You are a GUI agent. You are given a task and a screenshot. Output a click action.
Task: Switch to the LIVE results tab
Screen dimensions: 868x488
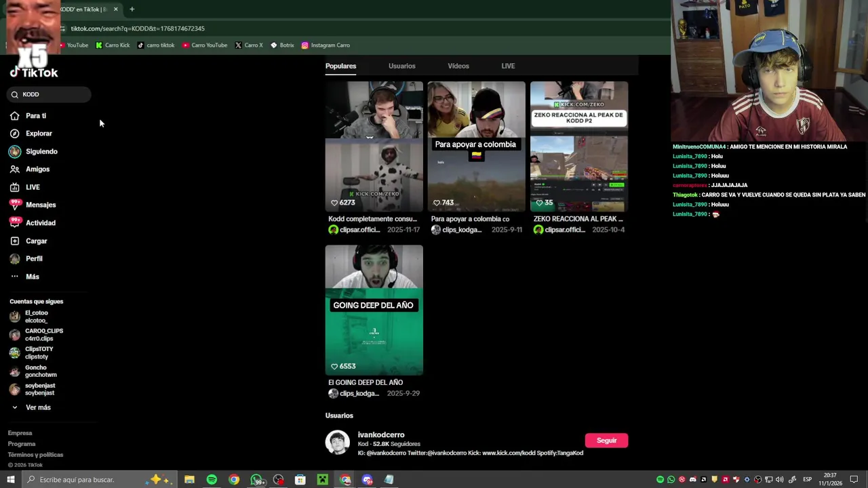508,66
